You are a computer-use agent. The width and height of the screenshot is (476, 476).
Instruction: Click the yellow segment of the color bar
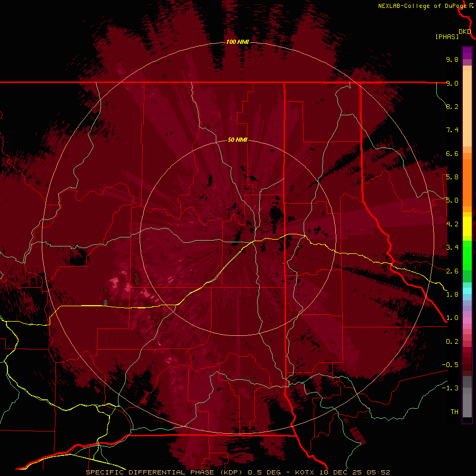pos(467,226)
